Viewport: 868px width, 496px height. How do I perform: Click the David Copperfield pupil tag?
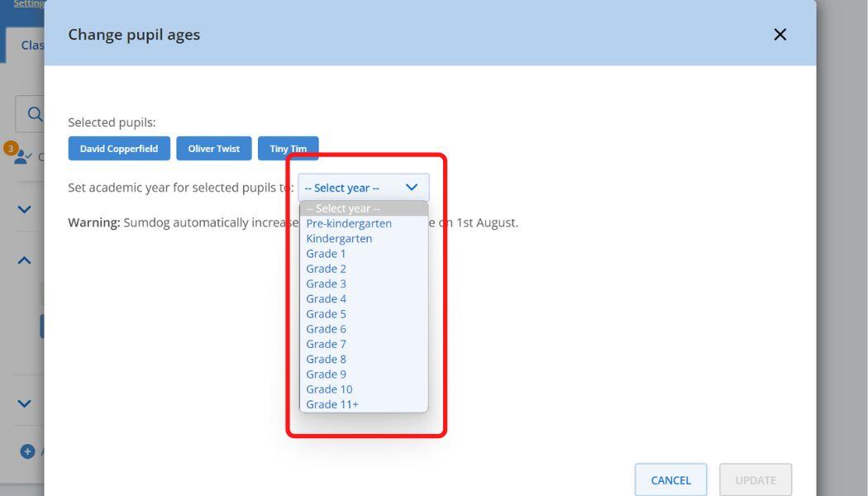(x=119, y=149)
